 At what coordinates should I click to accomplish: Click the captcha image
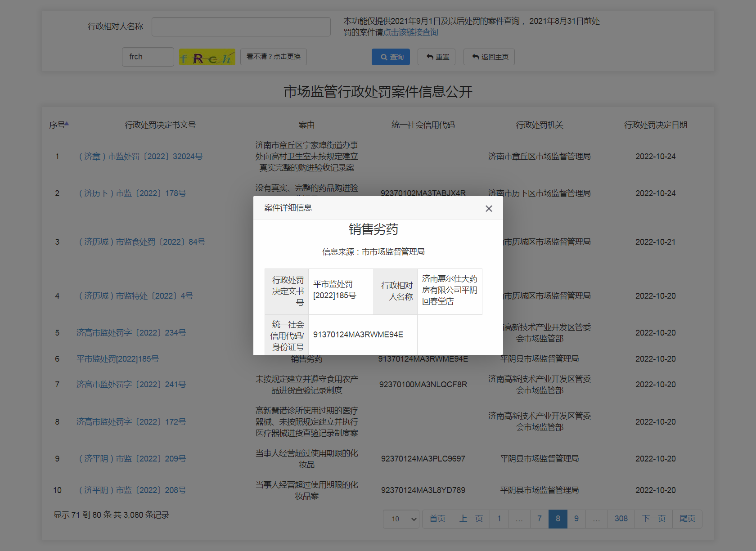point(207,57)
